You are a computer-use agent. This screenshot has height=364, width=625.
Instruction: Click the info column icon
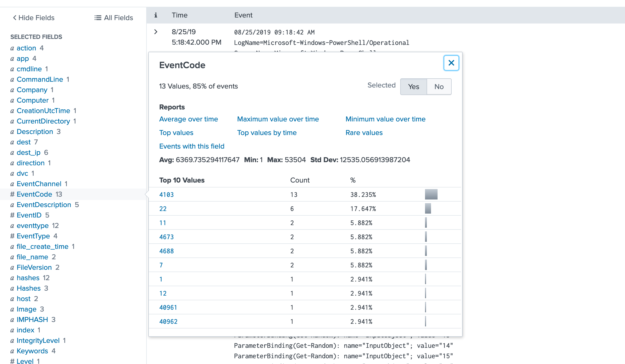[x=156, y=15]
